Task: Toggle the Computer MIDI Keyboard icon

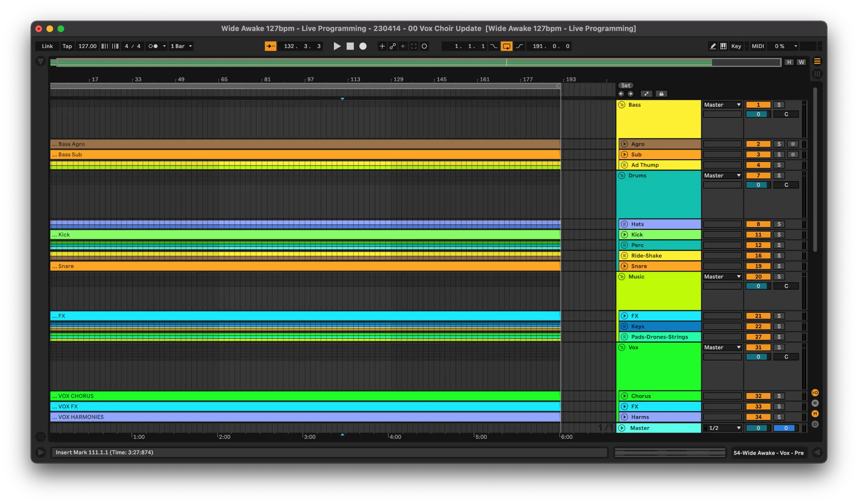Action: pyautogui.click(x=723, y=46)
